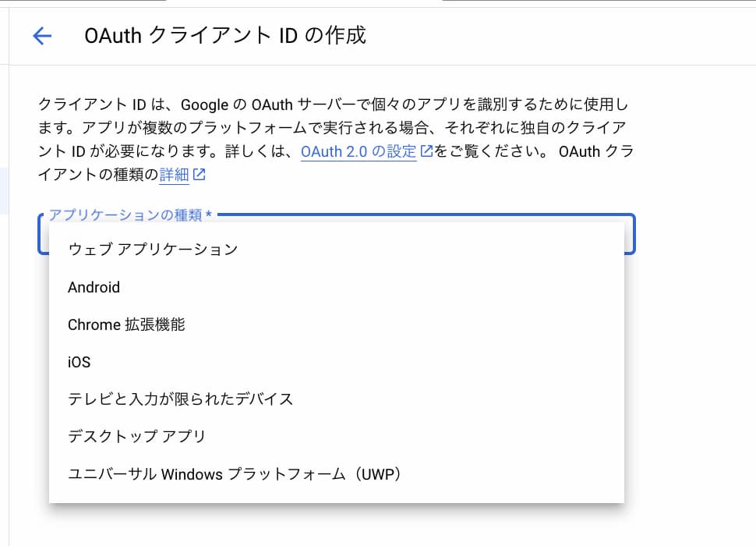Image resolution: width=756 pixels, height=546 pixels.
Task: Click the first entry in the dropdown menu
Action: coord(153,249)
